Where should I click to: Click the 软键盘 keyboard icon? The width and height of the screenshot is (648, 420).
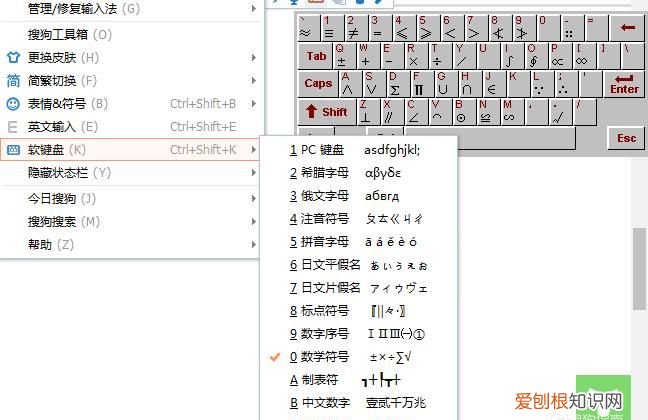[13, 150]
